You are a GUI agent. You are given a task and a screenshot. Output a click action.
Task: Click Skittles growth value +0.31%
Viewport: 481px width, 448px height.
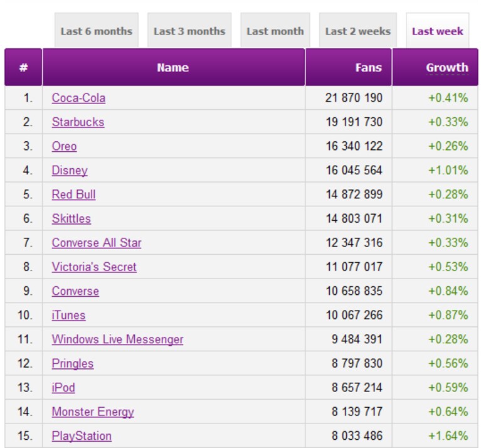448,218
